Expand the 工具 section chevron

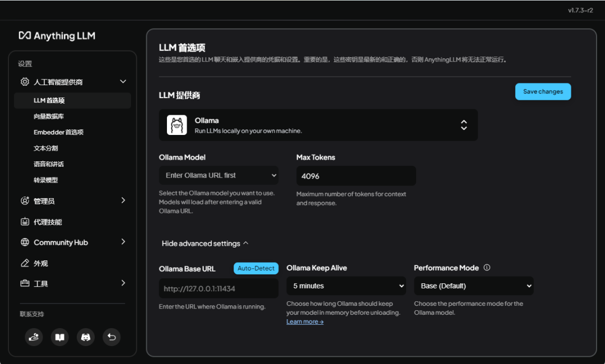pyautogui.click(x=123, y=283)
